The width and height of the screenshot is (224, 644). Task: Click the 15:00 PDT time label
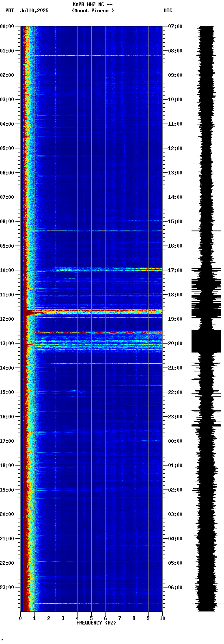click(7, 392)
